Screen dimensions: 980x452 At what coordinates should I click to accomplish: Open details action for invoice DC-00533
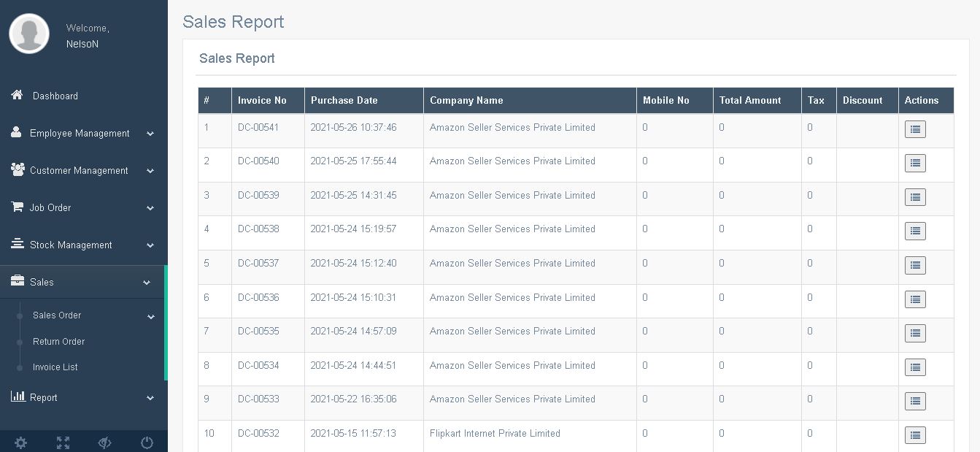915,401
